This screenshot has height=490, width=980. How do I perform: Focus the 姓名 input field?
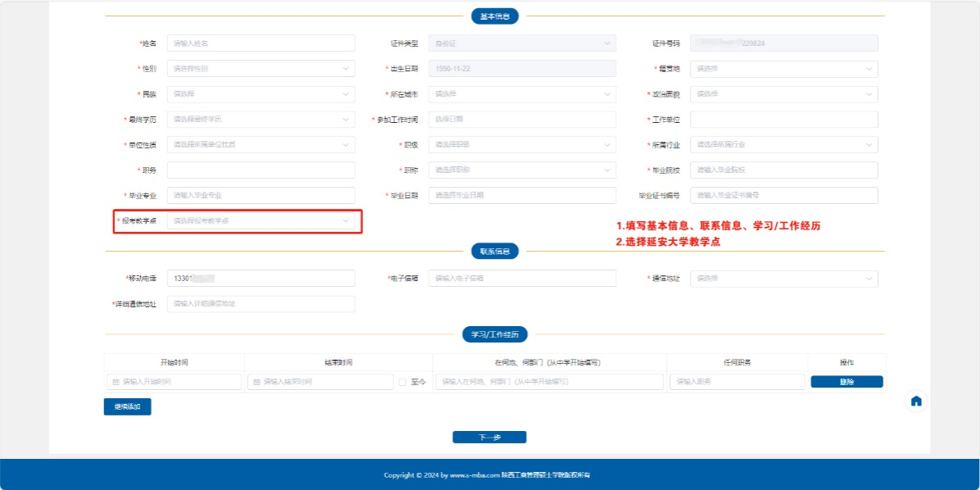261,43
